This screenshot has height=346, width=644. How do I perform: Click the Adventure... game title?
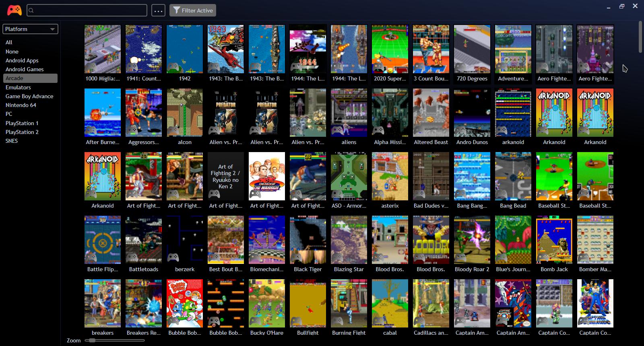tap(513, 78)
